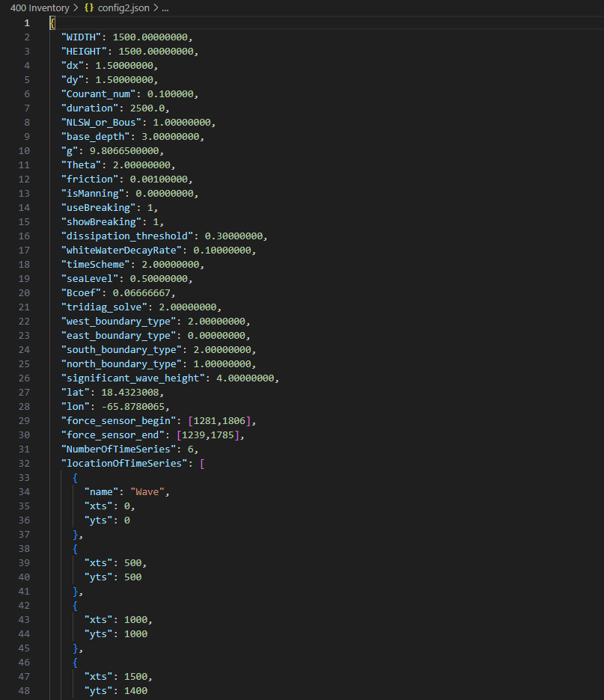
Task: Click line number 1 in the gutter
Action: [x=27, y=22]
